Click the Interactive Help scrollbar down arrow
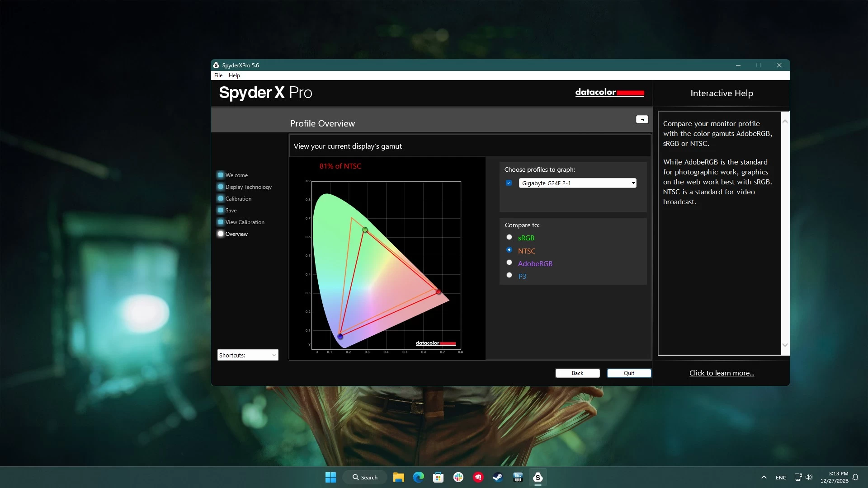Viewport: 868px width, 488px height. coord(785,345)
